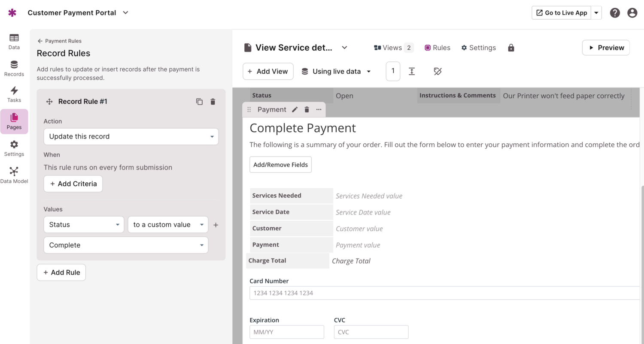Image resolution: width=644 pixels, height=344 pixels.
Task: Click the Add Criteria button
Action: click(x=73, y=184)
